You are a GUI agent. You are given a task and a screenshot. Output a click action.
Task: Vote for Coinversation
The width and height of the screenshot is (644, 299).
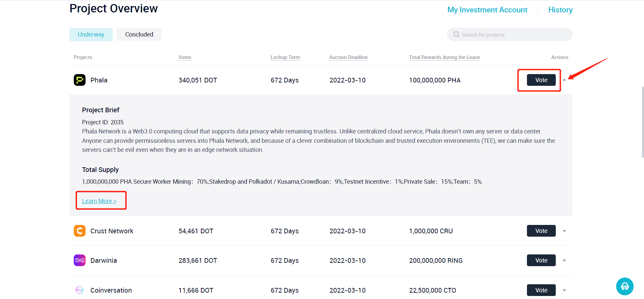coord(541,290)
